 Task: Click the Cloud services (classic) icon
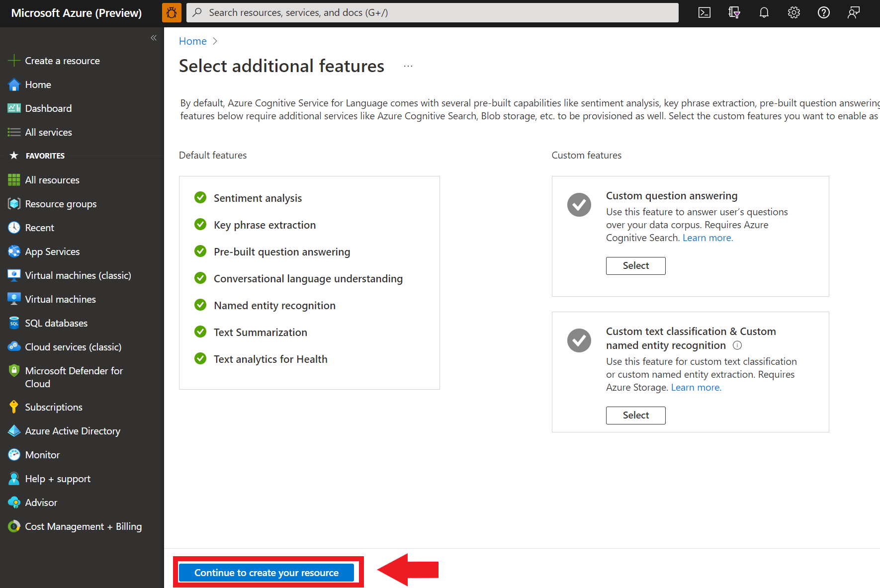click(x=14, y=347)
